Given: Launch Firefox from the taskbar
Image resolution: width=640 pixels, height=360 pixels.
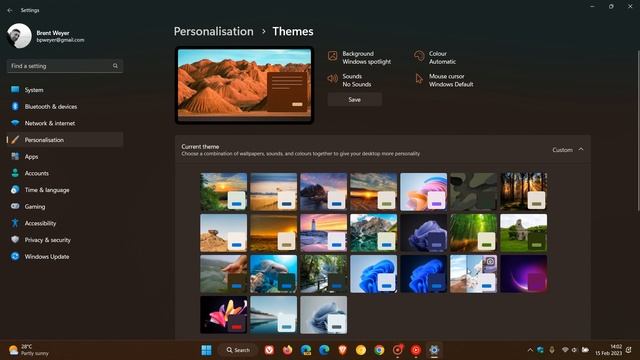Looking at the screenshot, I should point(287,350).
